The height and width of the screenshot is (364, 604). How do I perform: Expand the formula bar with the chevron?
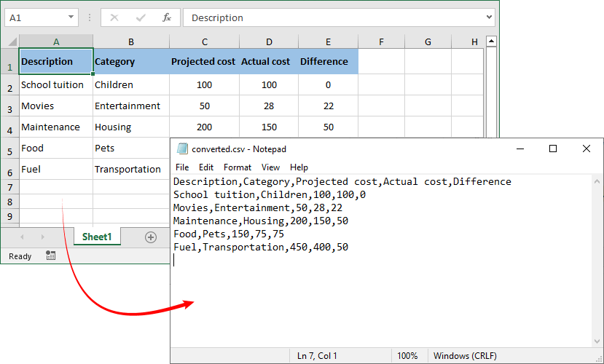point(489,17)
